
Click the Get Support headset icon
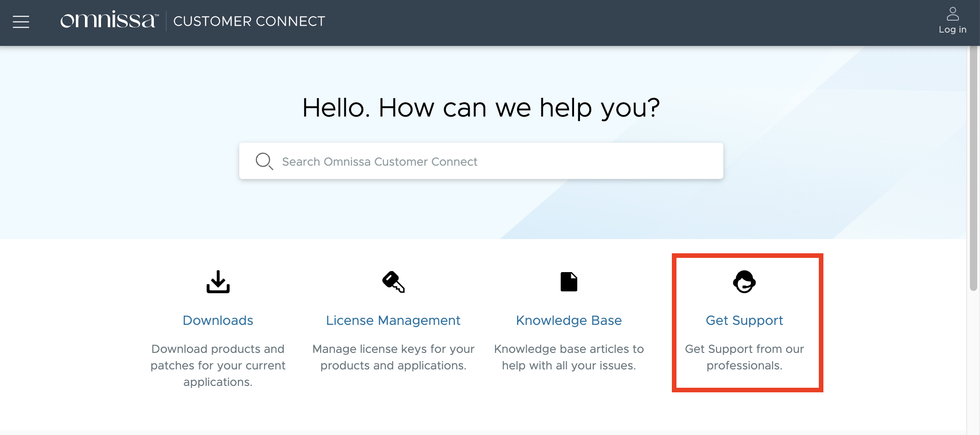coord(744,282)
